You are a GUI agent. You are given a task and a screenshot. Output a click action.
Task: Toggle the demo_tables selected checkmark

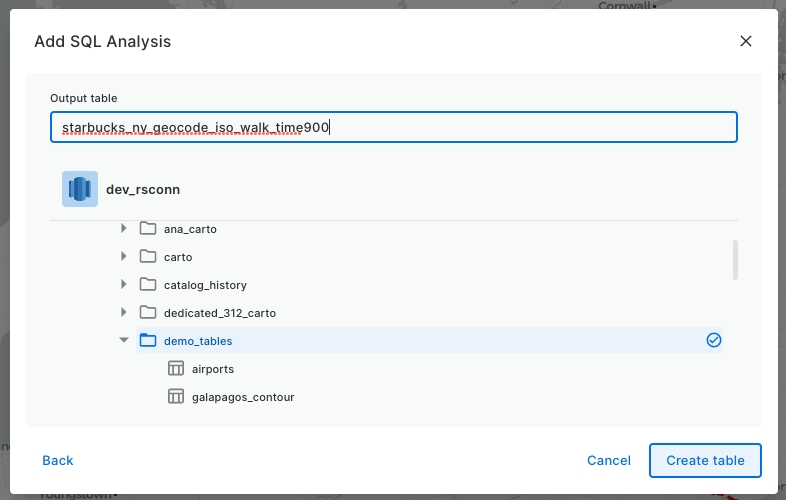click(713, 341)
